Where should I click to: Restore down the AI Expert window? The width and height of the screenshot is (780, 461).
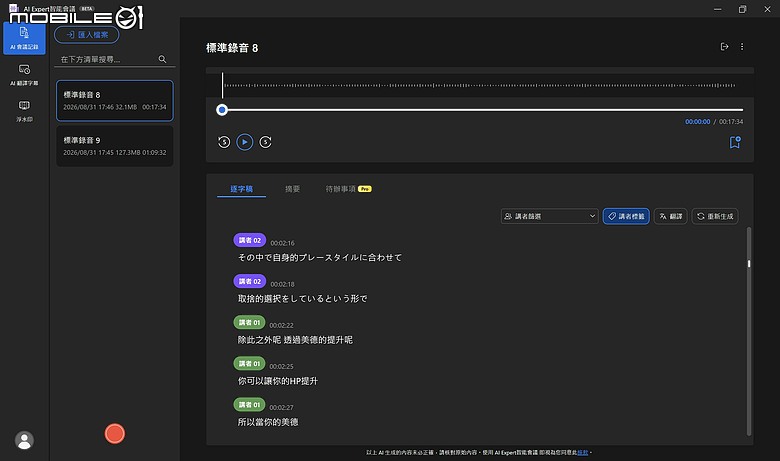point(742,9)
